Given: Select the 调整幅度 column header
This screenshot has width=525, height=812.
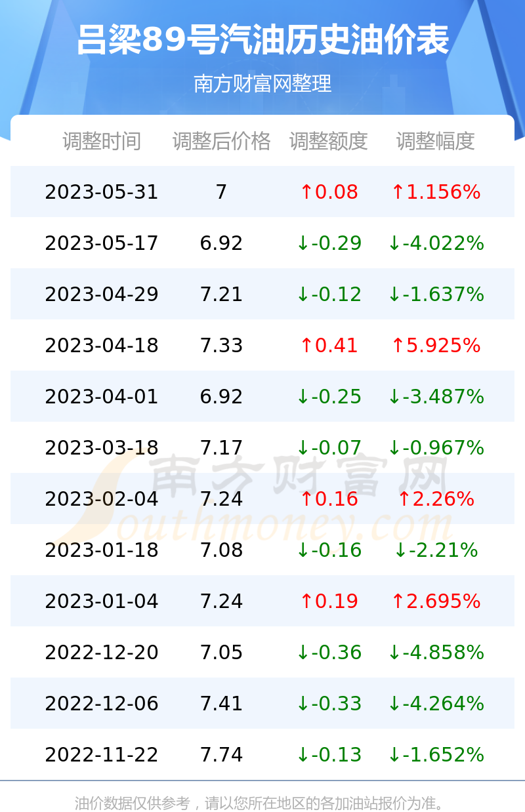Looking at the screenshot, I should 436,141.
